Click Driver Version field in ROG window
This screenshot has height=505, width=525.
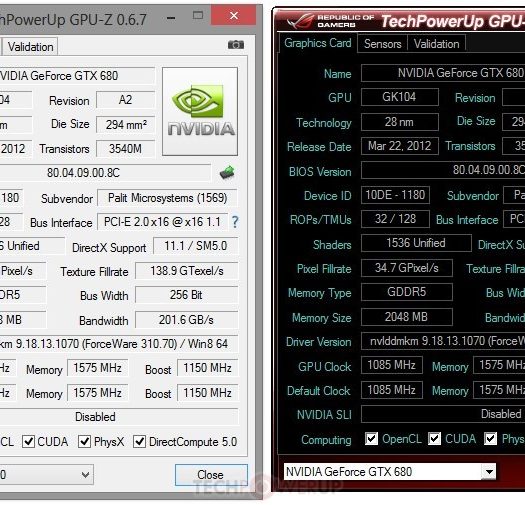tap(443, 341)
